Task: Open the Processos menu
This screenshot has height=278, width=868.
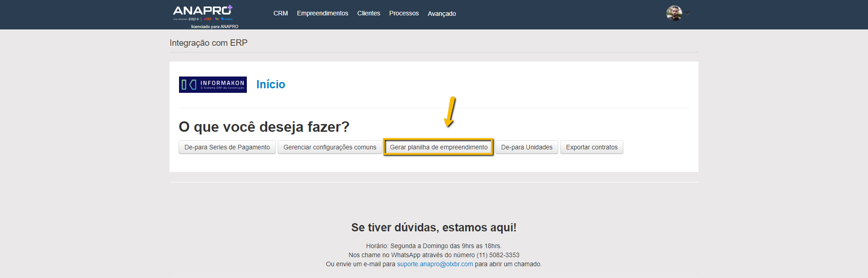Action: (404, 13)
